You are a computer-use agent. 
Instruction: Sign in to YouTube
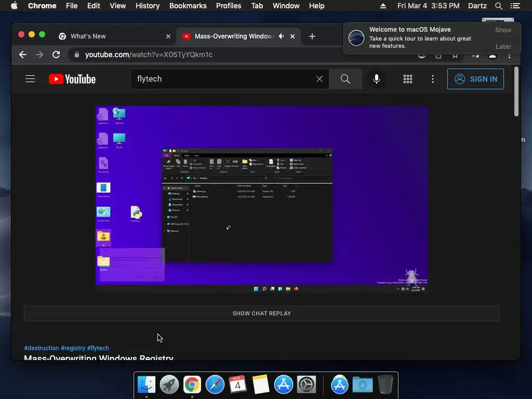pyautogui.click(x=475, y=79)
